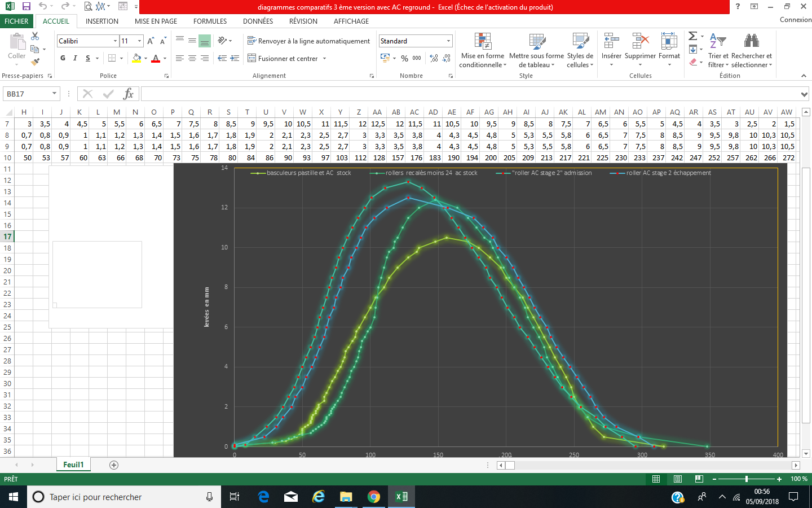Cut the selection with the scissors icon
The width and height of the screenshot is (812, 508).
(x=35, y=36)
